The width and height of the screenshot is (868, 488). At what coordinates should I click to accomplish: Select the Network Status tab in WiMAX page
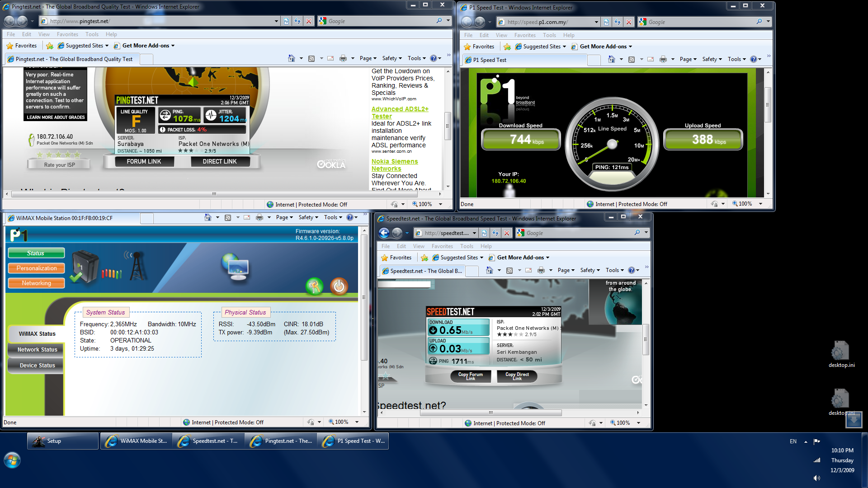coord(37,350)
